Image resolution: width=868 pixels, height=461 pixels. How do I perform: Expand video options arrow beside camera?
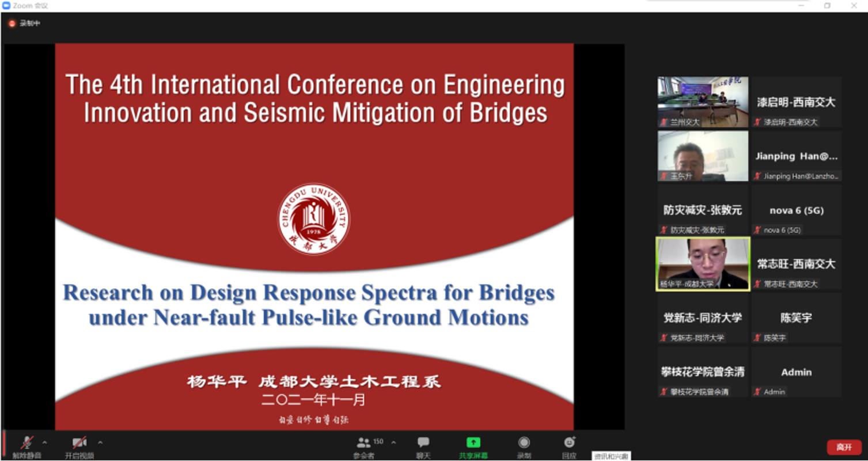[100, 443]
